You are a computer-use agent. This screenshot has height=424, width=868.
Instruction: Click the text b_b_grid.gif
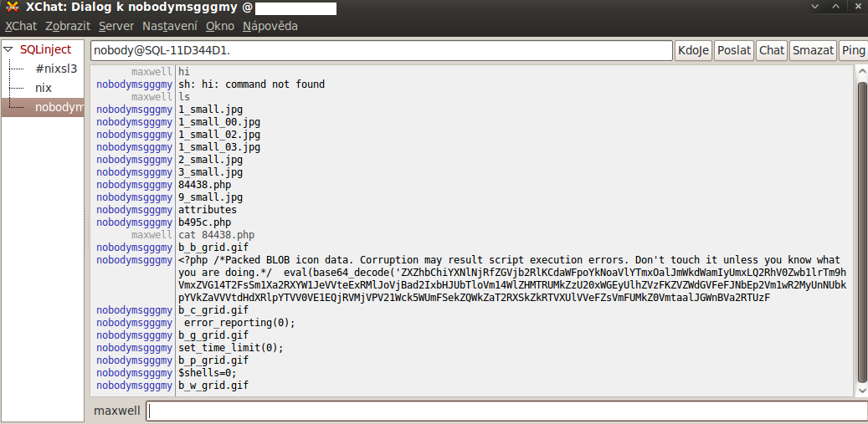click(213, 248)
